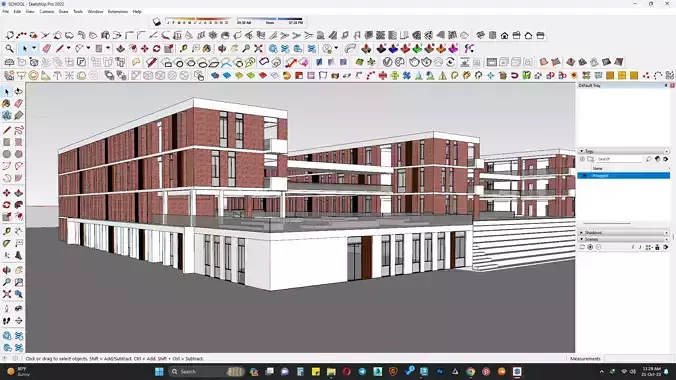The width and height of the screenshot is (676, 380).
Task: Open the Extensions menu
Action: [x=118, y=12]
